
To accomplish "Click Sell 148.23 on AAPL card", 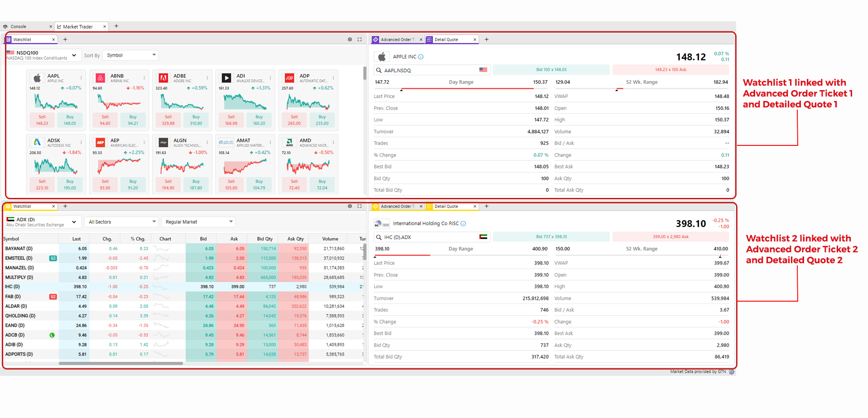I will tap(42, 120).
